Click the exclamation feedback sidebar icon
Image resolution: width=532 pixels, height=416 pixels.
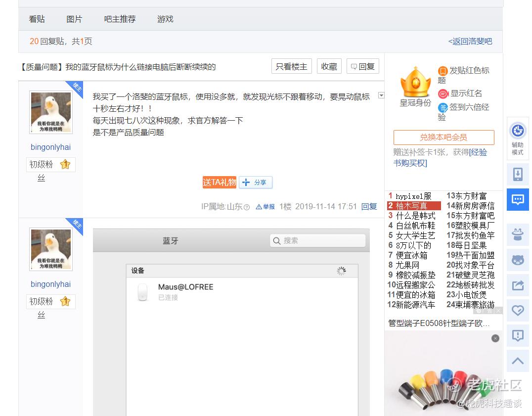[x=518, y=335]
